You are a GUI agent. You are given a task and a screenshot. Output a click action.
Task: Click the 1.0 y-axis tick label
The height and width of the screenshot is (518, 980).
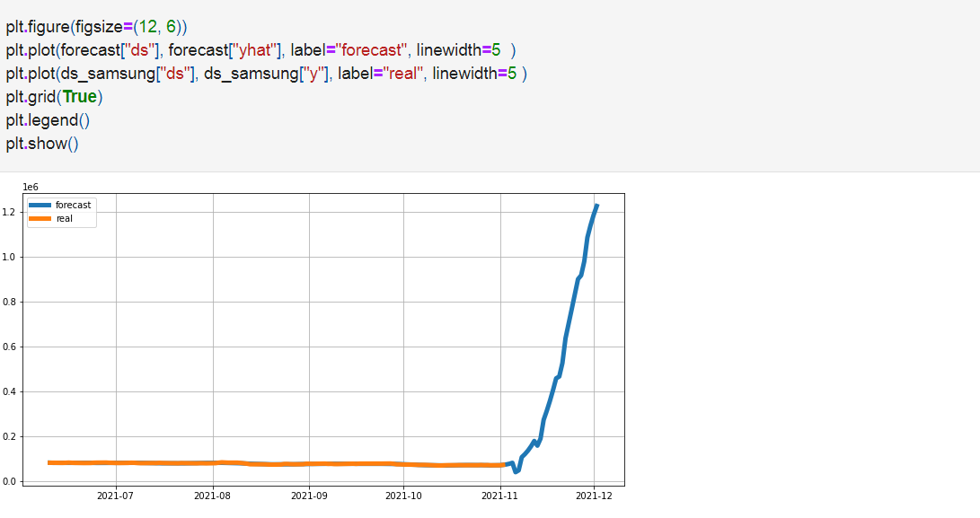coord(8,257)
